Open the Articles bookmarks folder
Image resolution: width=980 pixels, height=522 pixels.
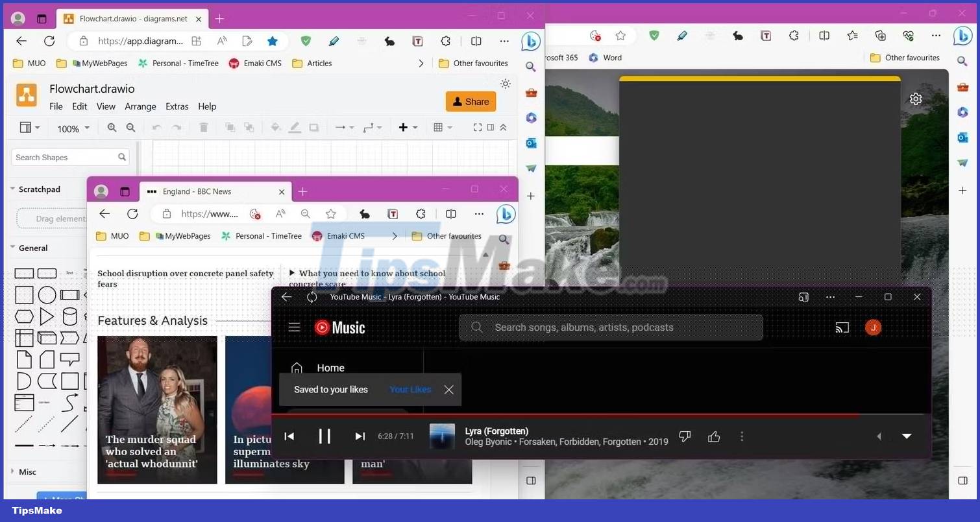312,63
